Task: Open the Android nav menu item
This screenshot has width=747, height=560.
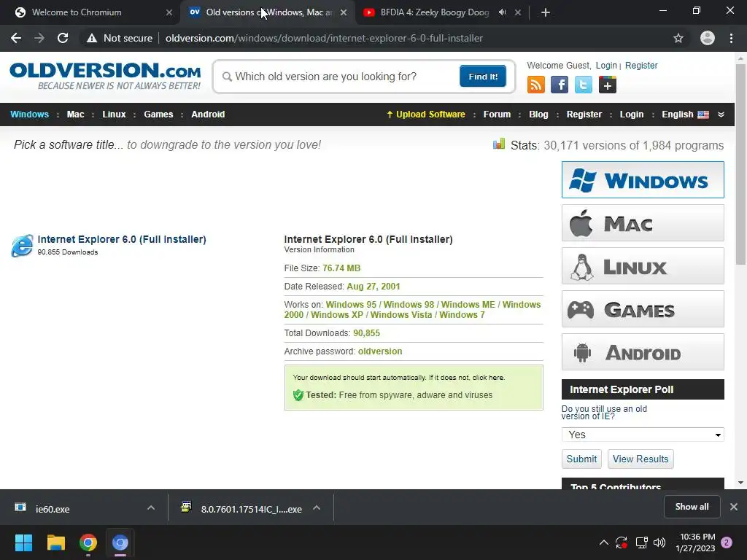Action: tap(208, 114)
